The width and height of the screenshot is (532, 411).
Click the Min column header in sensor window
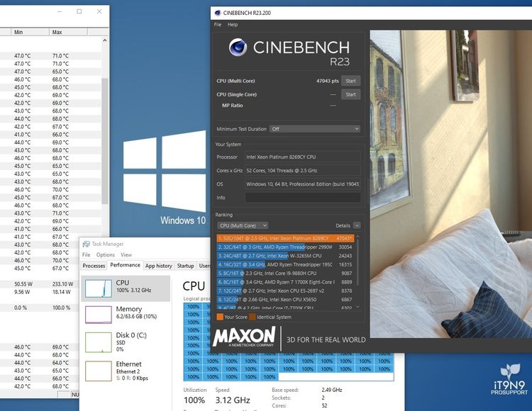pos(30,32)
